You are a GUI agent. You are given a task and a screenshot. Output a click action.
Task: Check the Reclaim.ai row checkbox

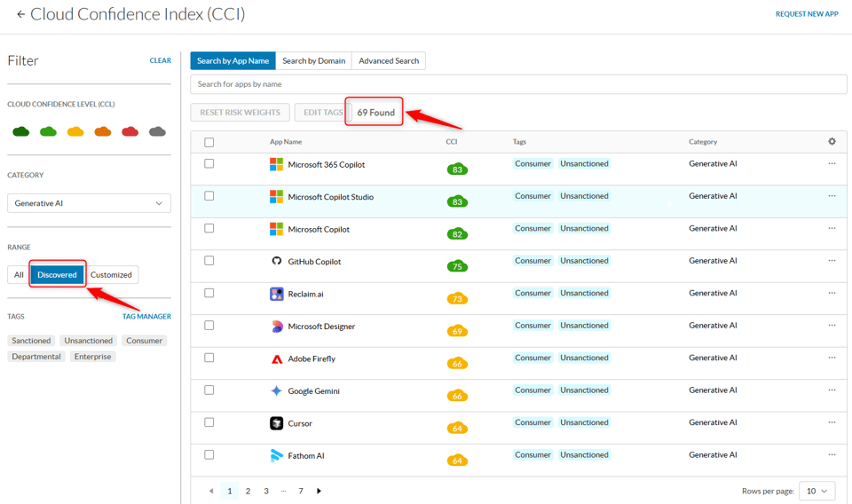click(x=209, y=293)
